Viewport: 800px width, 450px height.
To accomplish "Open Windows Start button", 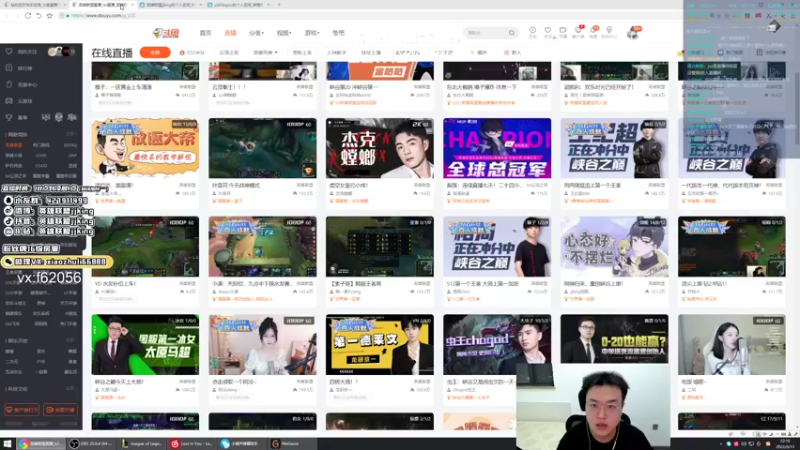I will pyautogui.click(x=7, y=444).
